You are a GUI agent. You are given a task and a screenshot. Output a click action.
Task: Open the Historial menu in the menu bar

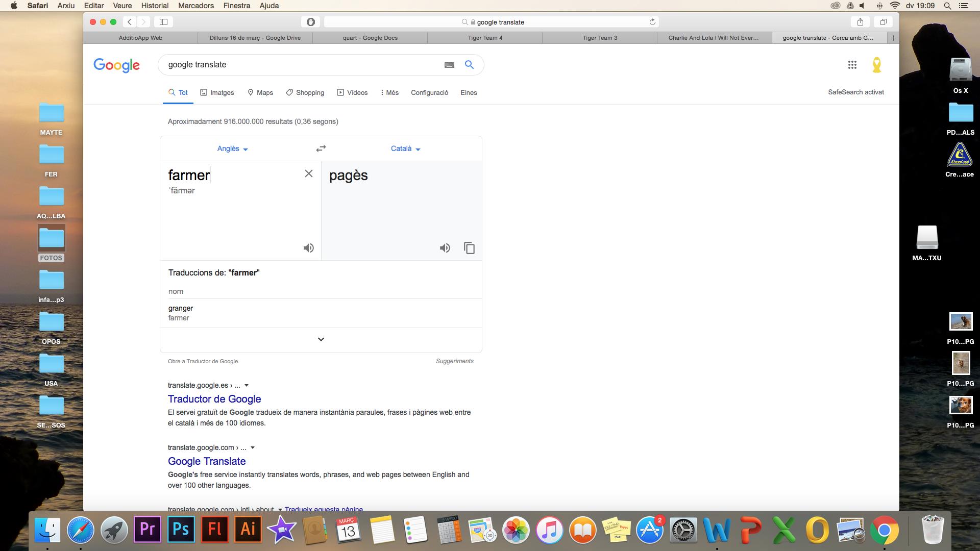point(155,6)
